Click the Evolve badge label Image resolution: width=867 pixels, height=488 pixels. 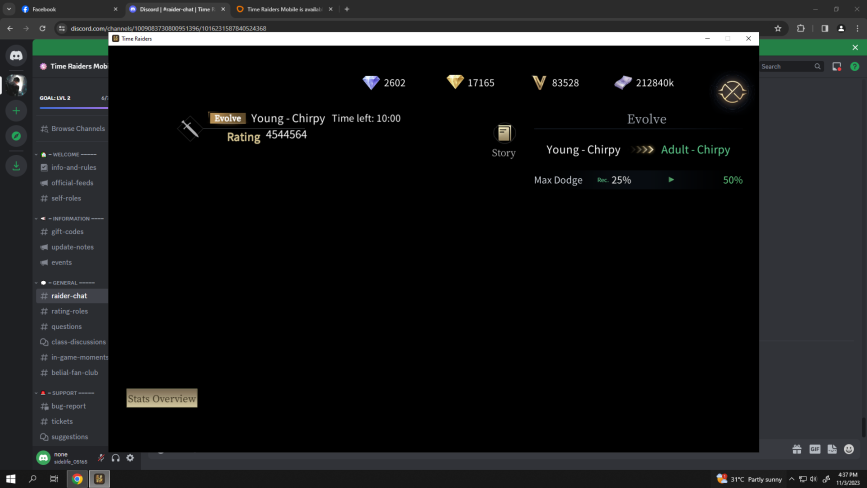[x=227, y=118]
